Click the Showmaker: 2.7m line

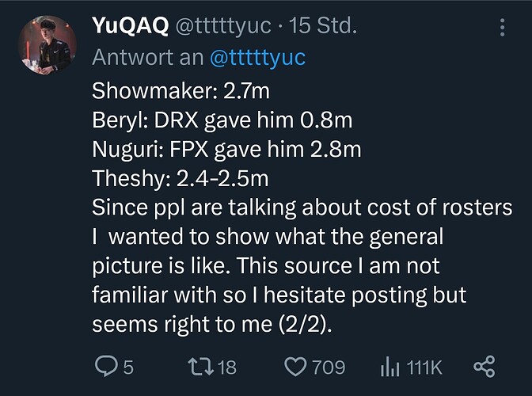[180, 90]
